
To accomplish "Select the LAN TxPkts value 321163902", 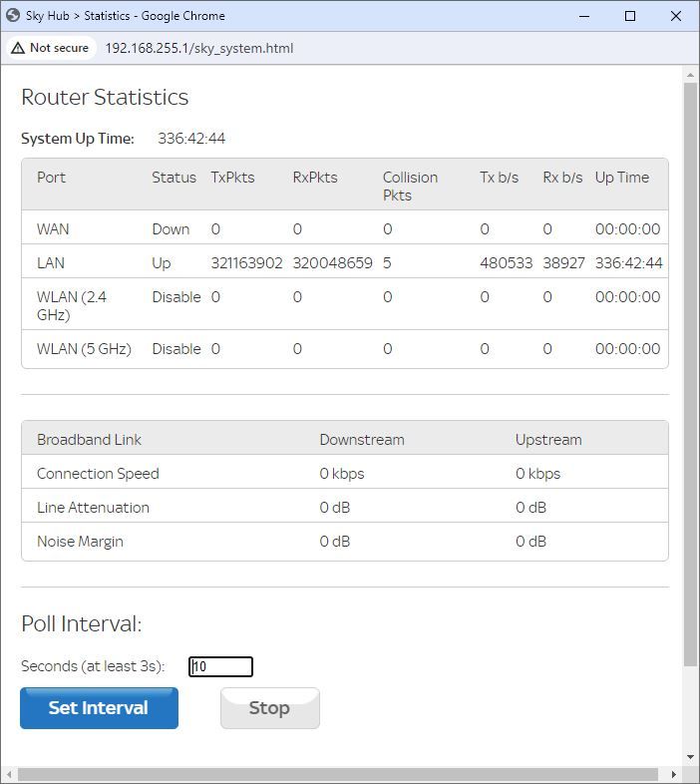I will point(246,263).
